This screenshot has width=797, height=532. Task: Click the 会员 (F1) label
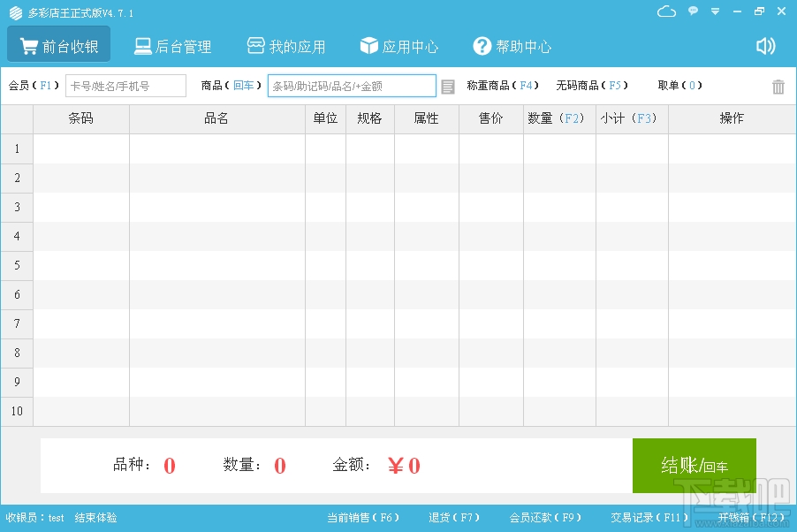(34, 86)
